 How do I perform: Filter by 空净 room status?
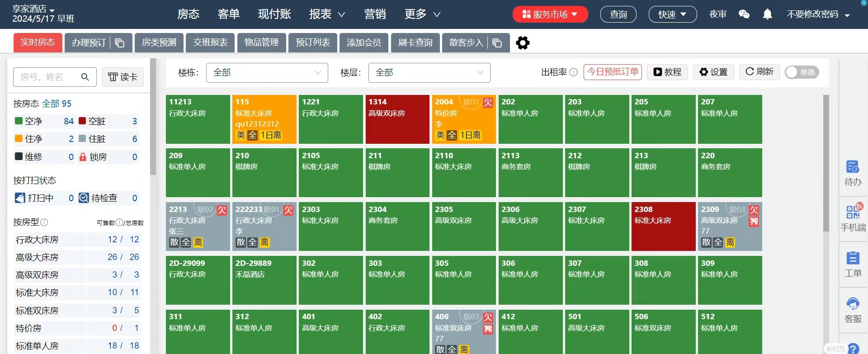[44, 121]
